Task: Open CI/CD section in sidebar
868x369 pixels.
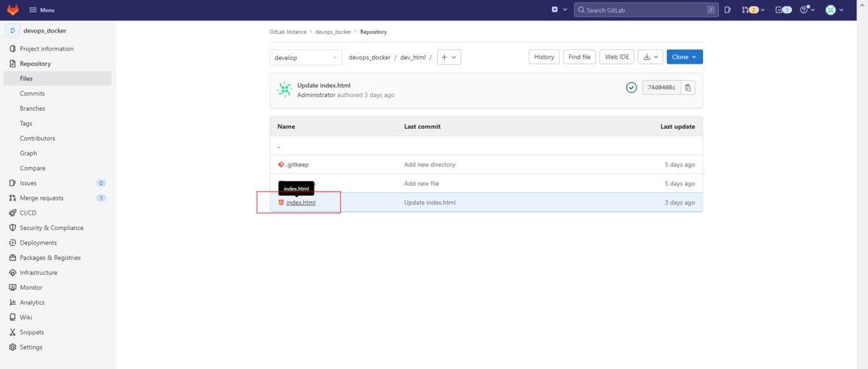Action: click(28, 213)
